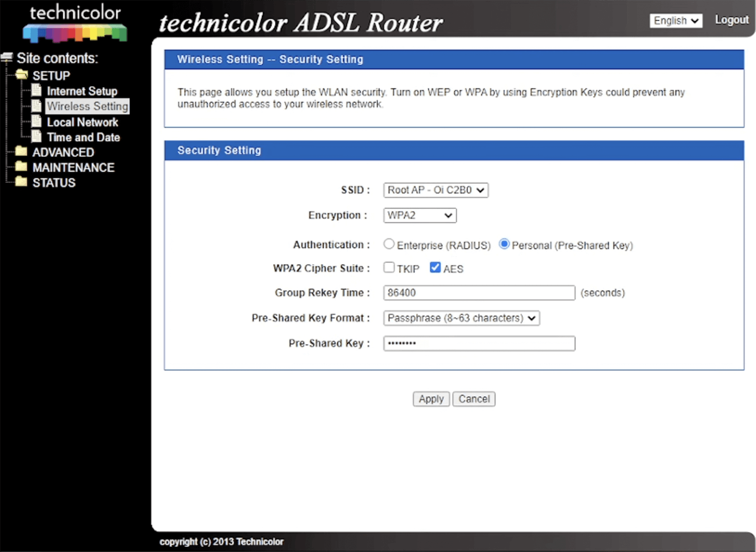Image resolution: width=756 pixels, height=552 pixels.
Task: Click into the Group Rekey Time field
Action: pos(479,293)
